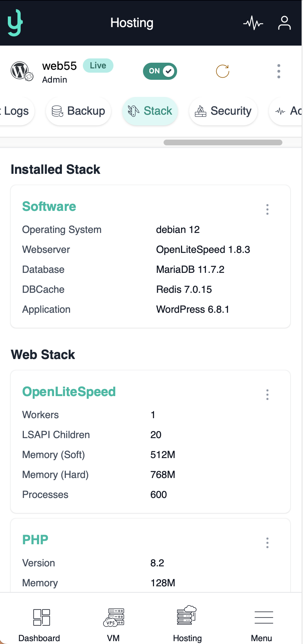Image resolution: width=303 pixels, height=644 pixels.
Task: Click the 'debian 12' value
Action: [178, 230]
